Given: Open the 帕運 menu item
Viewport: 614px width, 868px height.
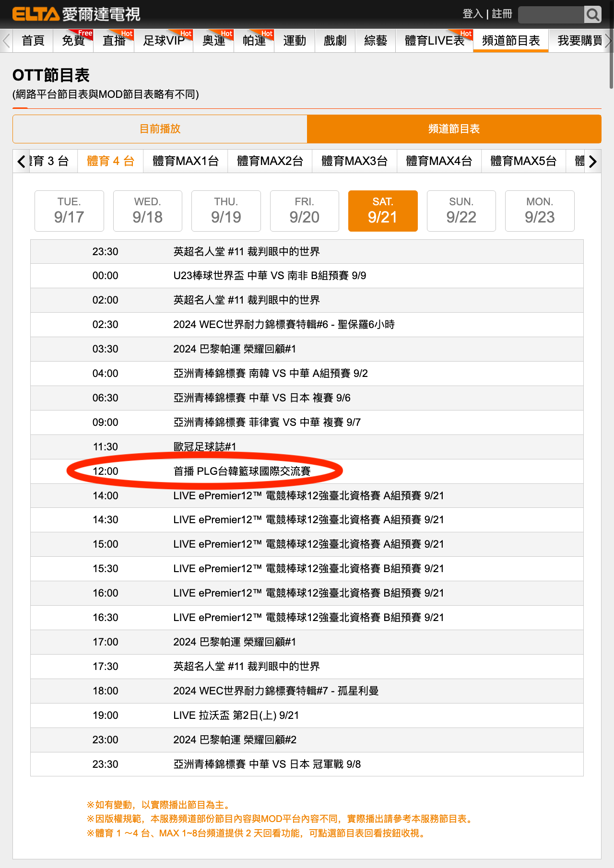Looking at the screenshot, I should tap(254, 41).
